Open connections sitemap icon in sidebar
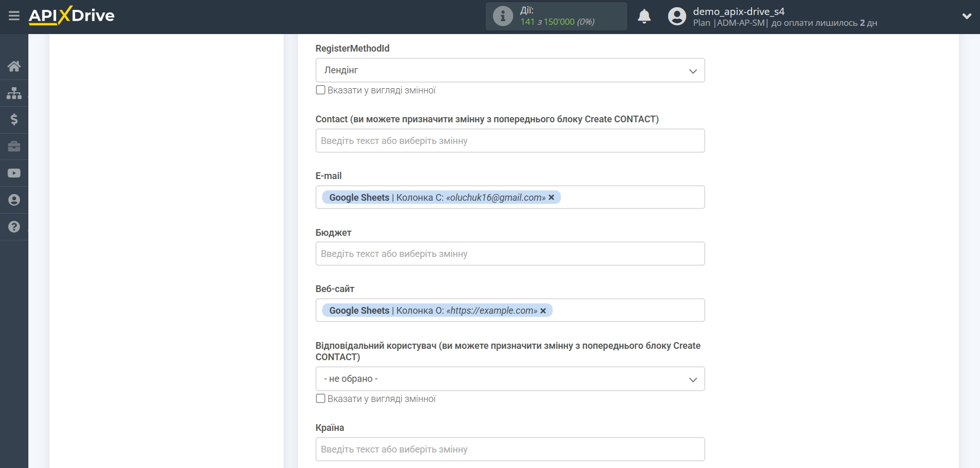 tap(14, 93)
